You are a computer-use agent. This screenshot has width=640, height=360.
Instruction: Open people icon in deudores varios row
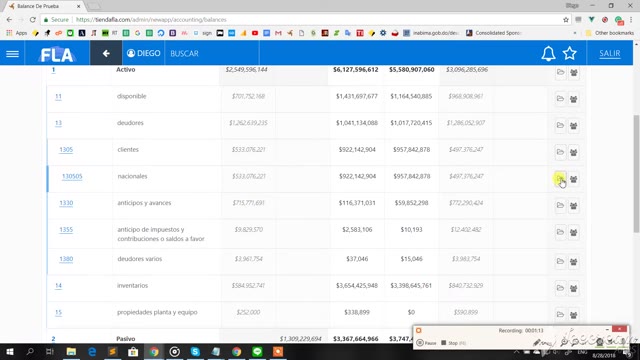tap(573, 262)
